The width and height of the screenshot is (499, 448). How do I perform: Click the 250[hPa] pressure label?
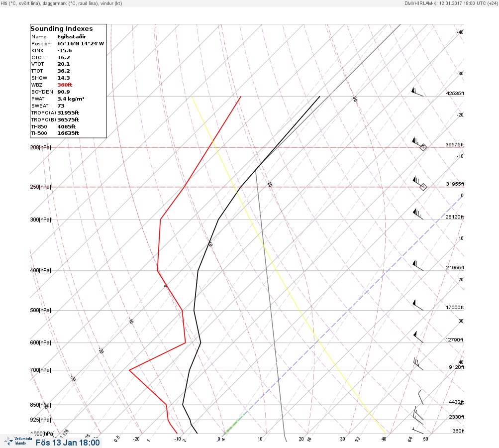pos(40,187)
